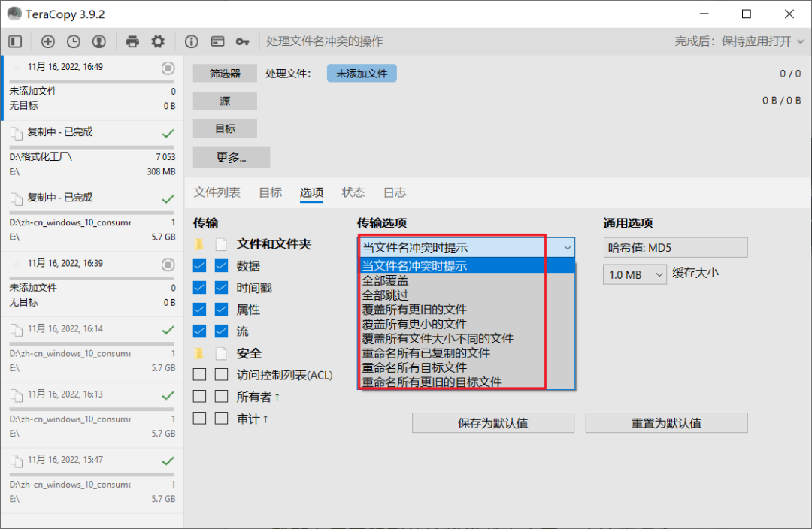Click the license key icon
812x529 pixels.
coord(242,41)
